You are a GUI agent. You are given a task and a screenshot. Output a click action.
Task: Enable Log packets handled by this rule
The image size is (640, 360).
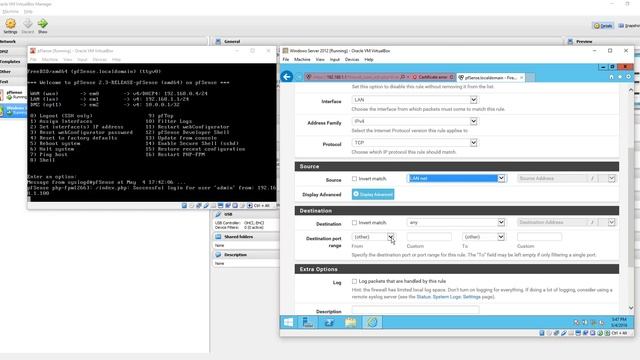click(354, 281)
